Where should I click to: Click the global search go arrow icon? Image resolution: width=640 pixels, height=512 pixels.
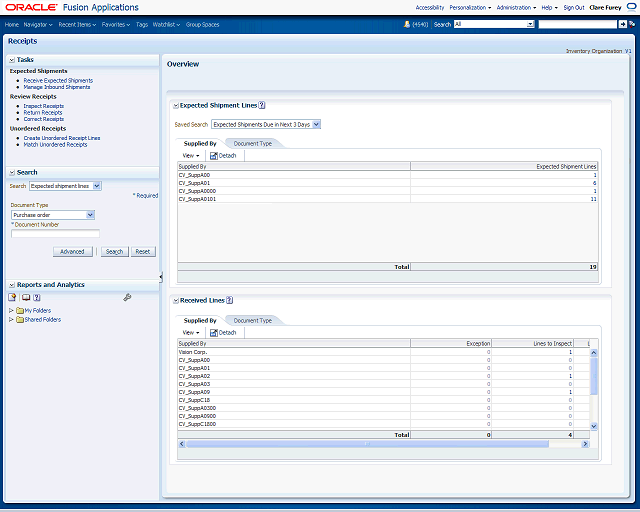623,23
